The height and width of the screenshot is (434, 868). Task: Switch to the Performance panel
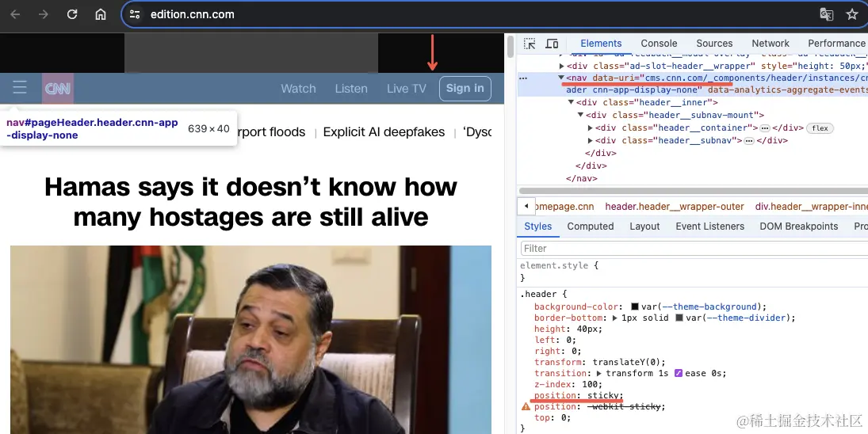coord(837,44)
